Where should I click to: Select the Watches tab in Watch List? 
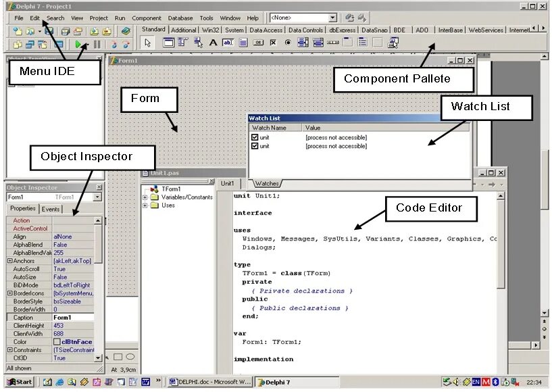(x=267, y=184)
